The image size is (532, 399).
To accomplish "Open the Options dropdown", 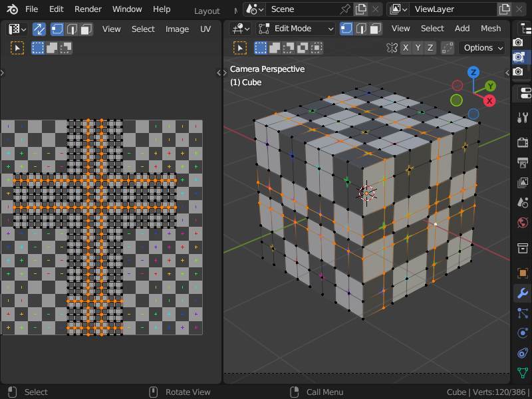I will pos(483,48).
